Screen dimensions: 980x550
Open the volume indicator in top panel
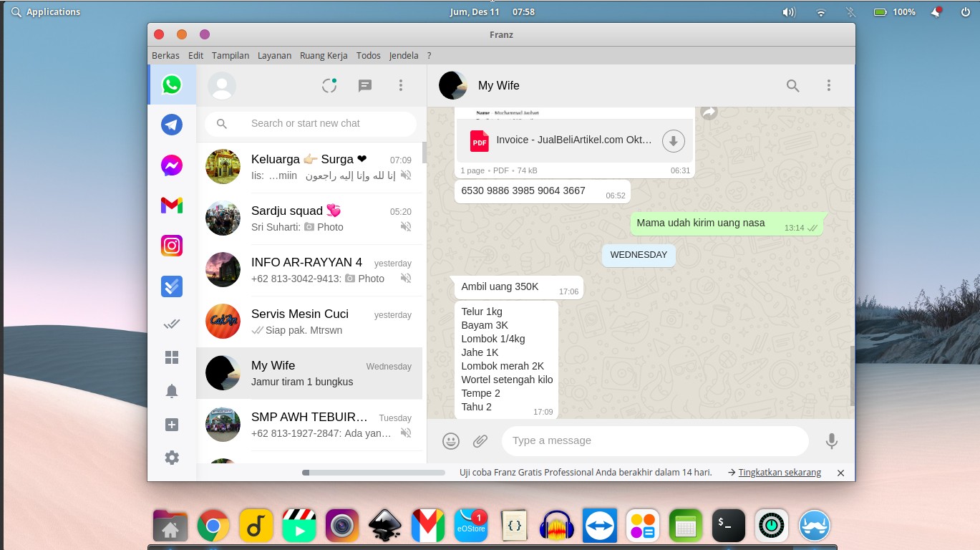point(789,12)
